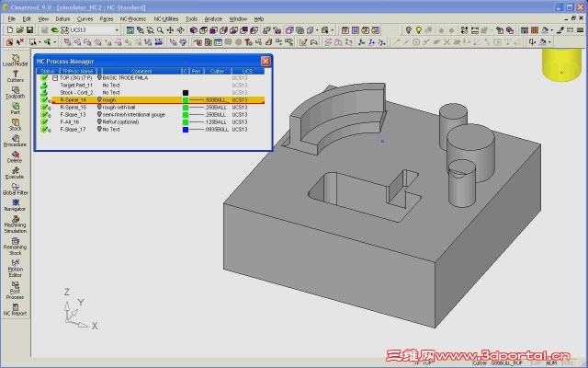Open the File menu
The height and width of the screenshot is (368, 588).
tap(12, 18)
